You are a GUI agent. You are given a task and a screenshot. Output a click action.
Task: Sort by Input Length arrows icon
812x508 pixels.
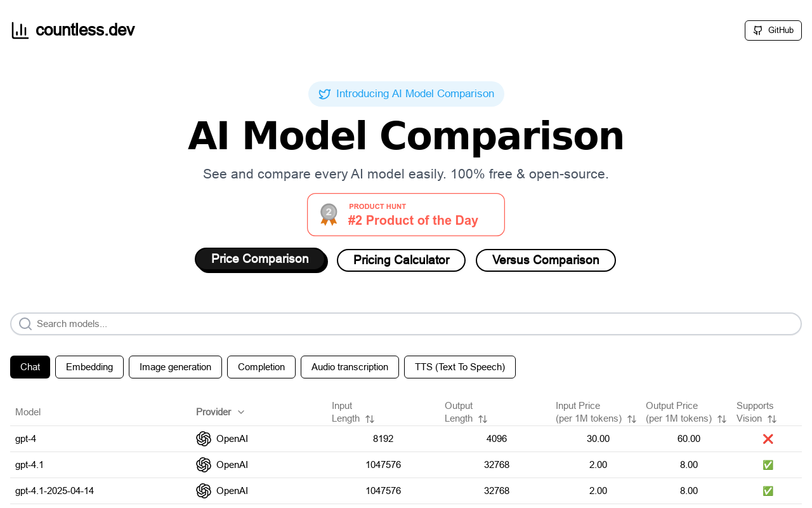coord(370,419)
